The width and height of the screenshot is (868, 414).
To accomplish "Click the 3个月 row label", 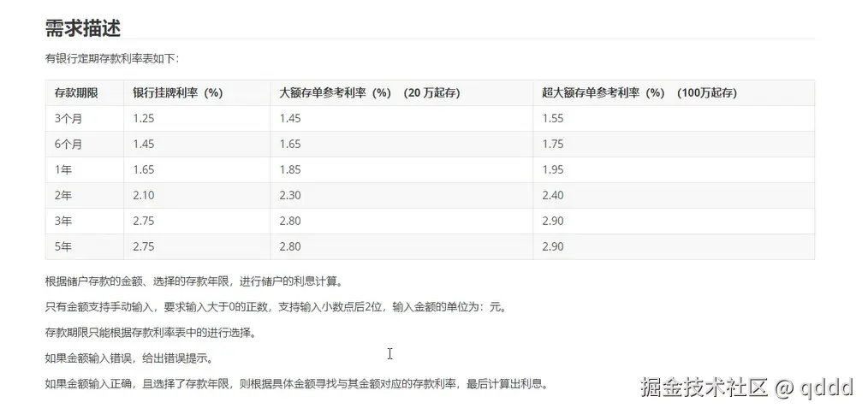I will 68,118.
